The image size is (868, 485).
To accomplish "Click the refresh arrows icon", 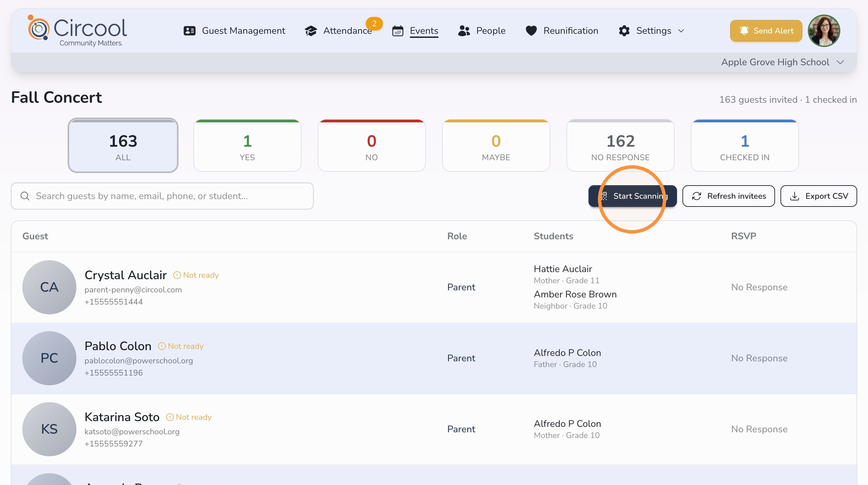I will pos(697,196).
